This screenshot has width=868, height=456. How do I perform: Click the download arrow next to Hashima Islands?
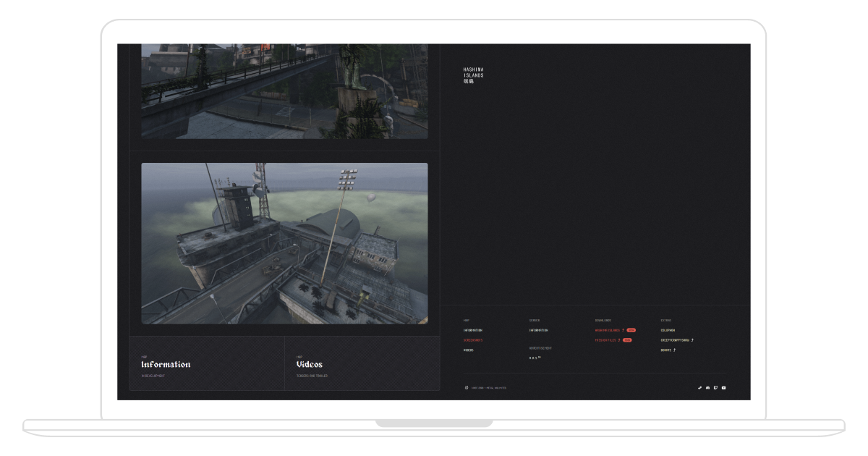pyautogui.click(x=623, y=329)
